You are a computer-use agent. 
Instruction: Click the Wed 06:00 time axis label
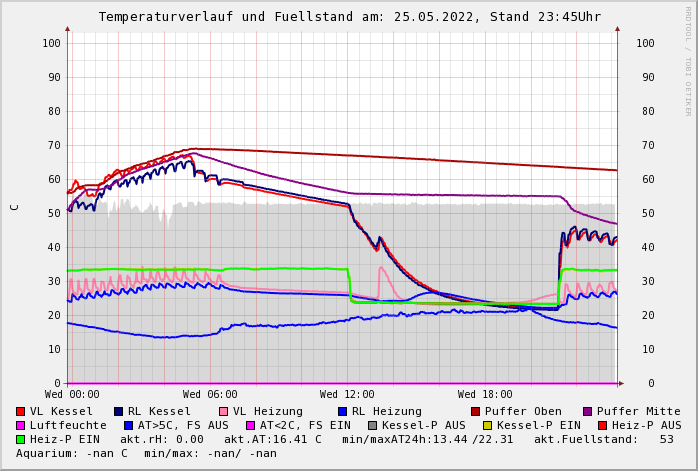[x=210, y=395]
